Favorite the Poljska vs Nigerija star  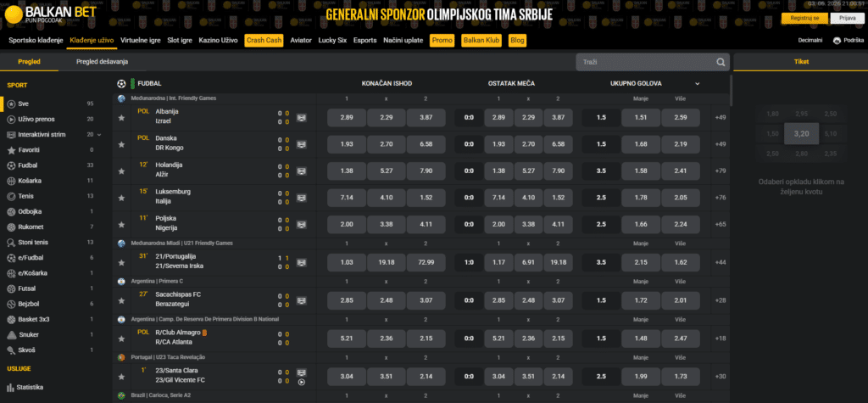(x=121, y=225)
